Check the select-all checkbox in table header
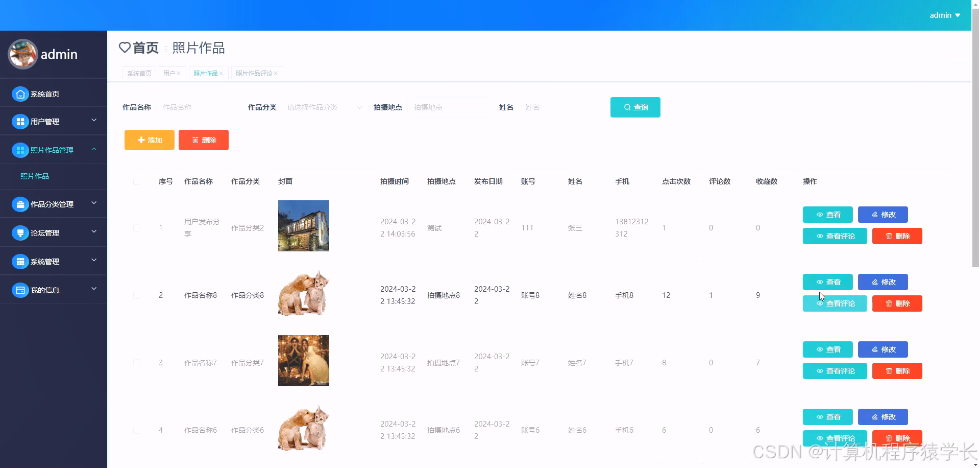 (x=137, y=181)
